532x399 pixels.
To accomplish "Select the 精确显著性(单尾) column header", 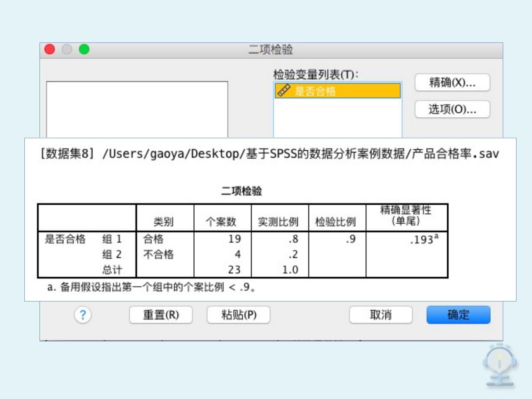I will pos(406,216).
